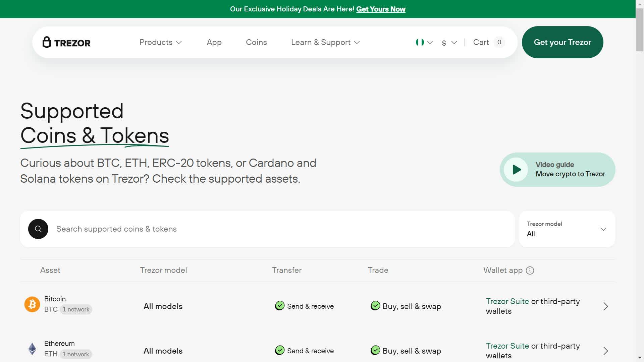Open the Trezor model All filter
This screenshot has width=644, height=362.
[567, 229]
